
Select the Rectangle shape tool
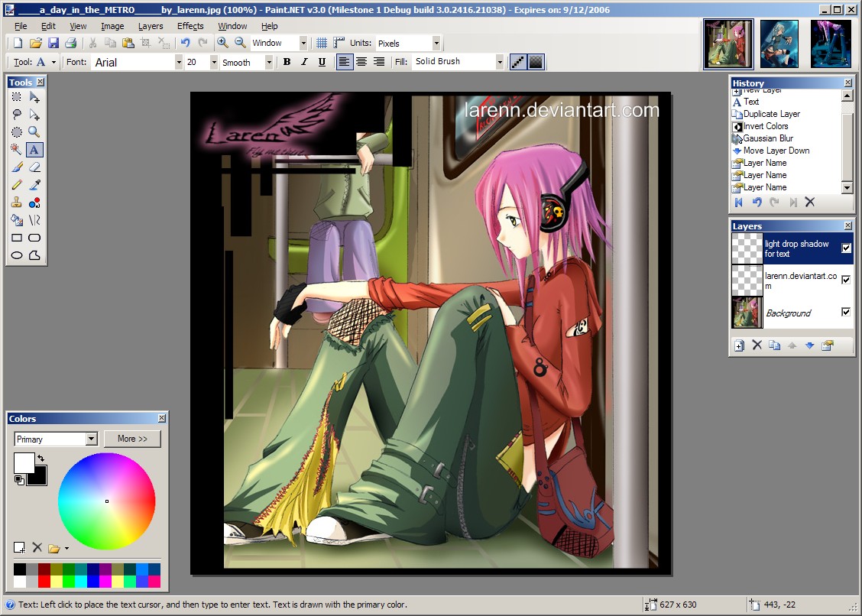pos(17,238)
